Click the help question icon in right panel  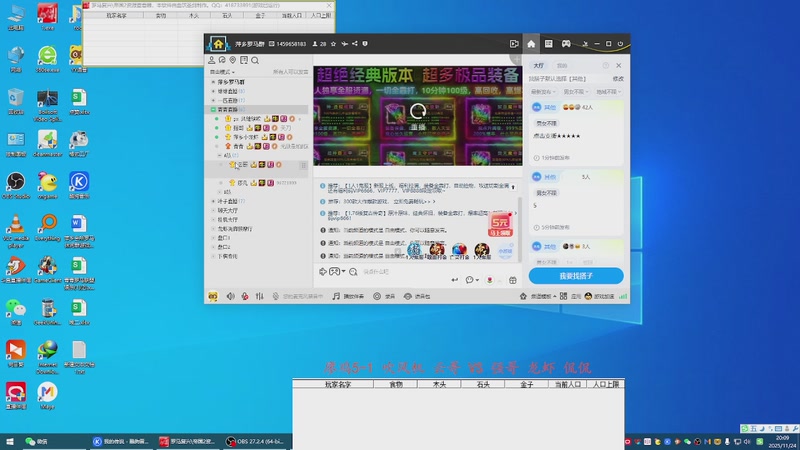[x=605, y=65]
